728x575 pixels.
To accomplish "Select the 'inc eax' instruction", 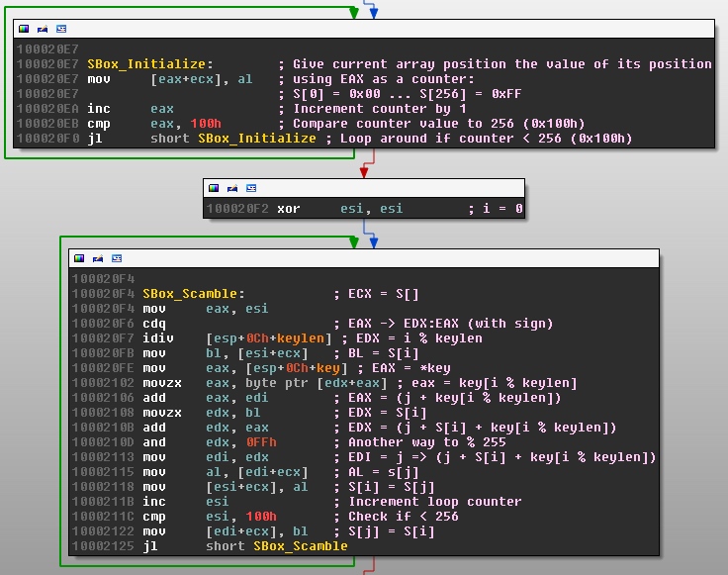I will pos(131,109).
